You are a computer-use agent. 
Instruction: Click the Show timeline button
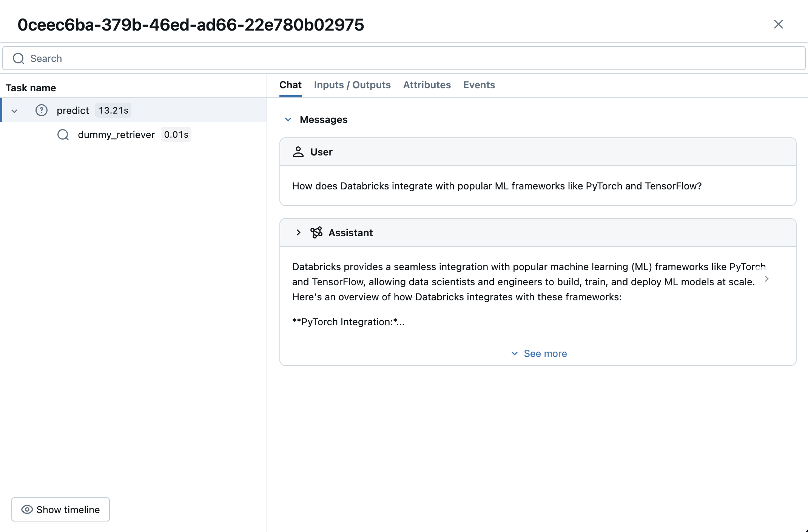click(x=60, y=509)
